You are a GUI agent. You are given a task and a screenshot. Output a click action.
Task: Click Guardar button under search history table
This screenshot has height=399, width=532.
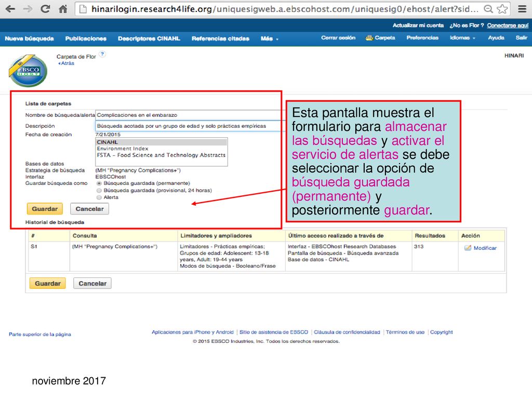(x=47, y=283)
